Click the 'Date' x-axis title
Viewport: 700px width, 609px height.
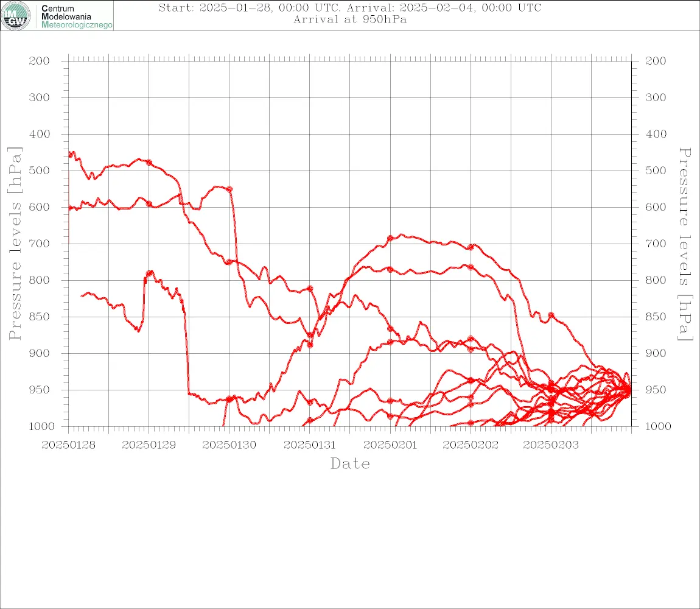click(x=350, y=464)
